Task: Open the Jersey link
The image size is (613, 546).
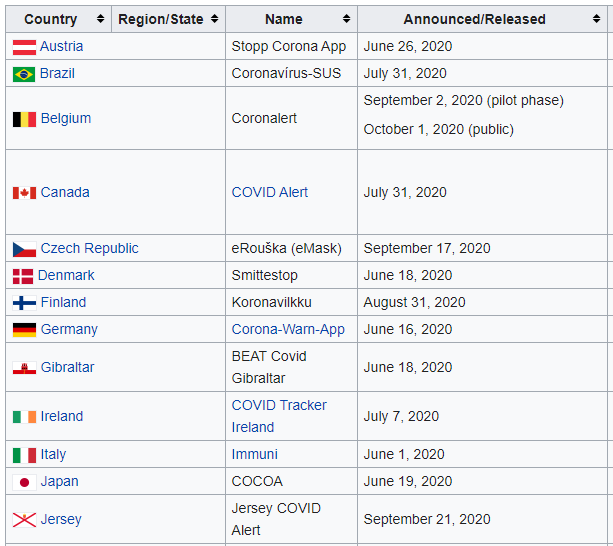Action: tap(61, 519)
